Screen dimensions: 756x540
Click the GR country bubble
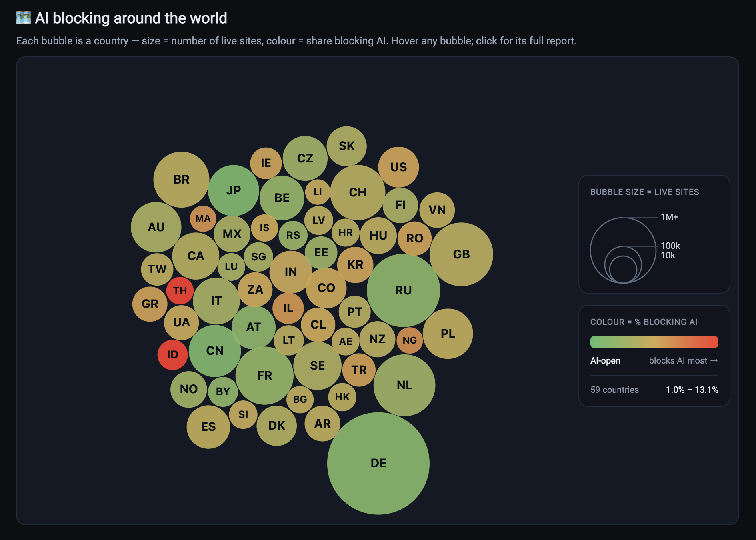coord(150,304)
